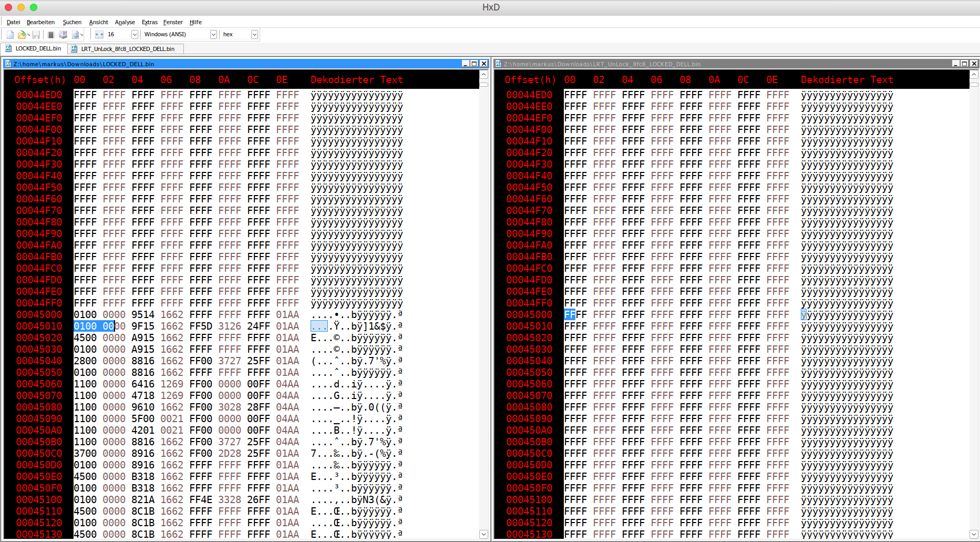Open the Bearbeiten menu
980x542 pixels.
(x=40, y=22)
